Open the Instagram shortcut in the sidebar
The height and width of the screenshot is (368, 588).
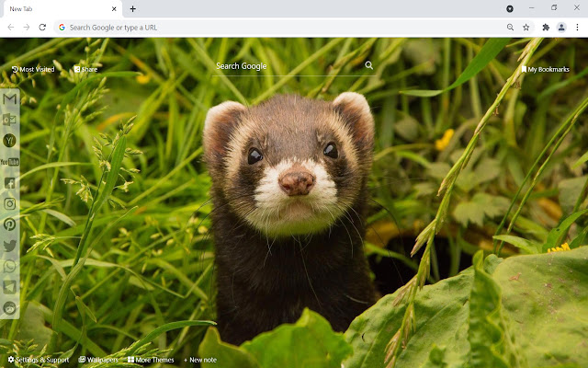pyautogui.click(x=10, y=203)
